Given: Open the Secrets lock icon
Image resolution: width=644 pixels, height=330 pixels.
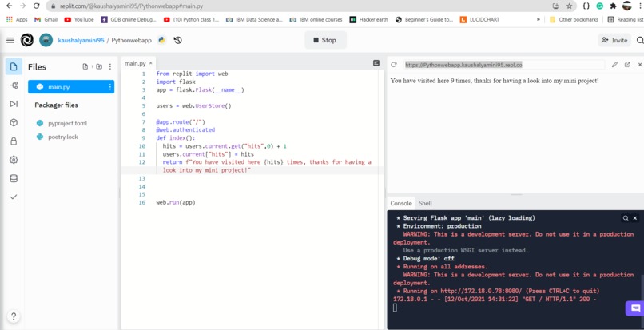Looking at the screenshot, I should 14,141.
